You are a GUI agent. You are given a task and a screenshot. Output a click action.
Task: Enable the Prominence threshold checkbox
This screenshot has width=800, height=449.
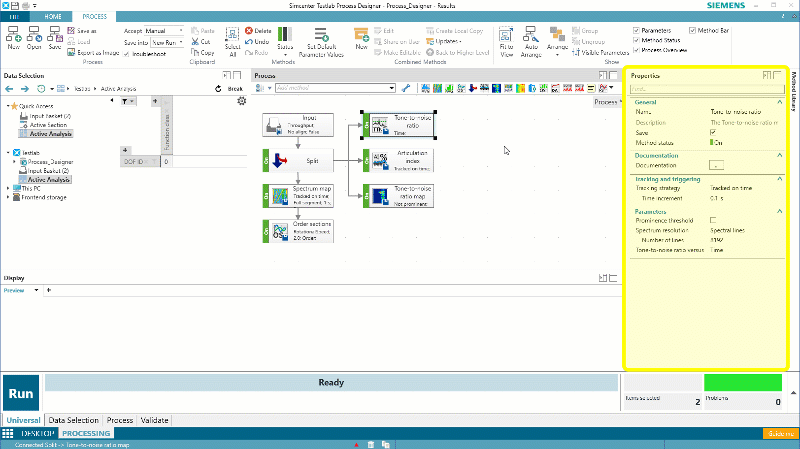point(713,220)
